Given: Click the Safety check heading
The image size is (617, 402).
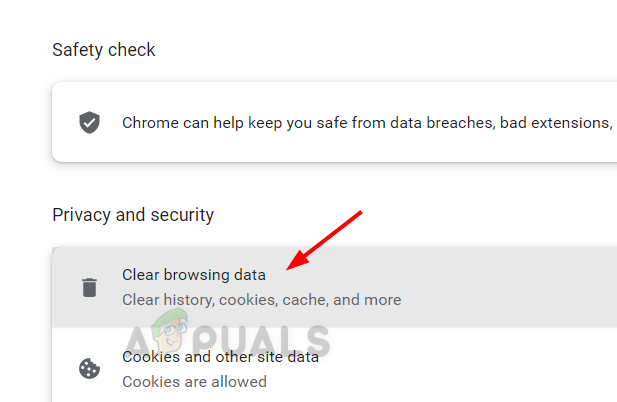Looking at the screenshot, I should tap(104, 50).
